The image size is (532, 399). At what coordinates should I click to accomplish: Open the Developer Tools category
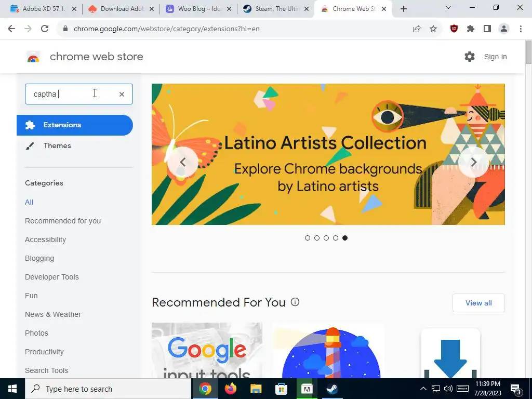[52, 277]
